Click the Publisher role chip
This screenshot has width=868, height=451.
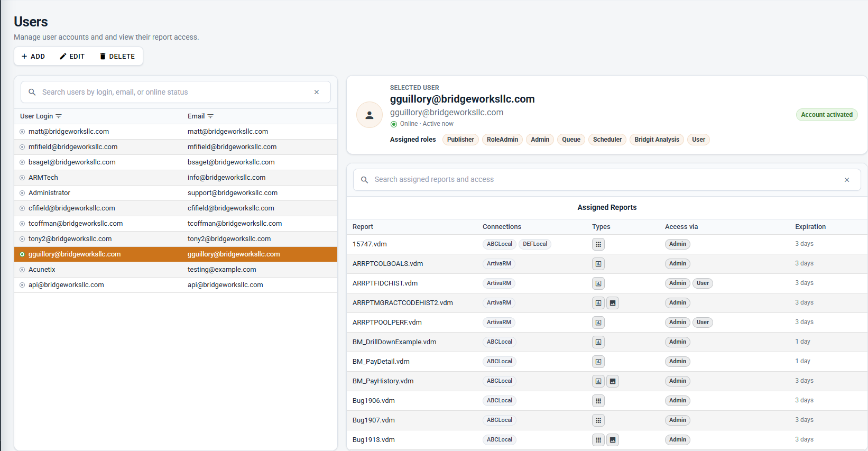coord(460,140)
